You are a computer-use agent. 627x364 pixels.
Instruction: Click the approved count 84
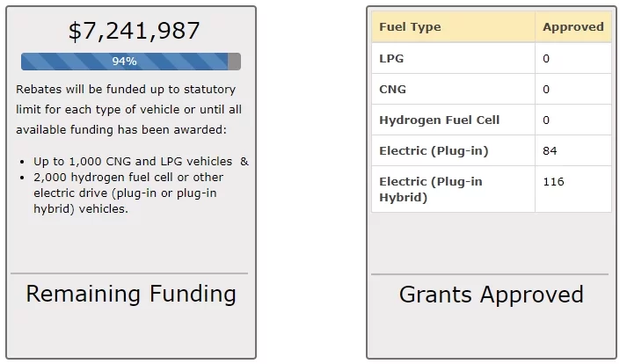click(x=550, y=151)
